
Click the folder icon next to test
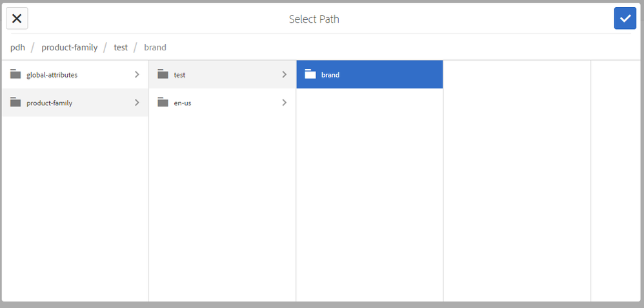[x=163, y=74]
